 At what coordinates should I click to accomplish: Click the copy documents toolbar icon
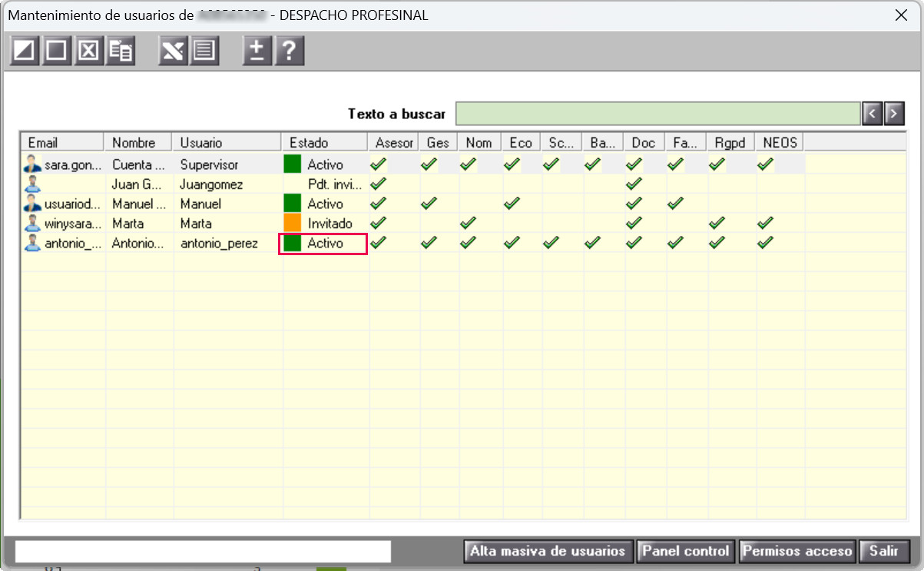pos(121,51)
